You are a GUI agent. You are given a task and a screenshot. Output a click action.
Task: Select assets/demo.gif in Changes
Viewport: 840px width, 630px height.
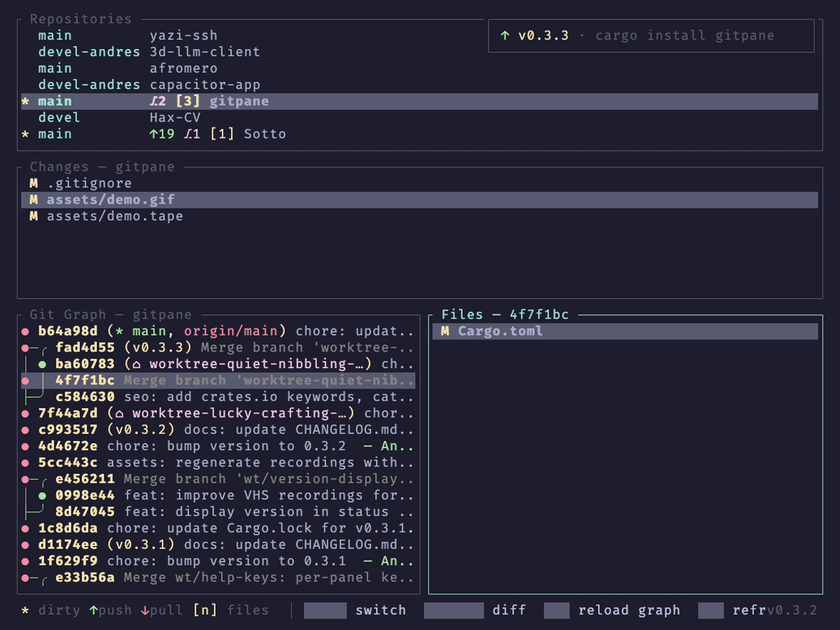(111, 199)
